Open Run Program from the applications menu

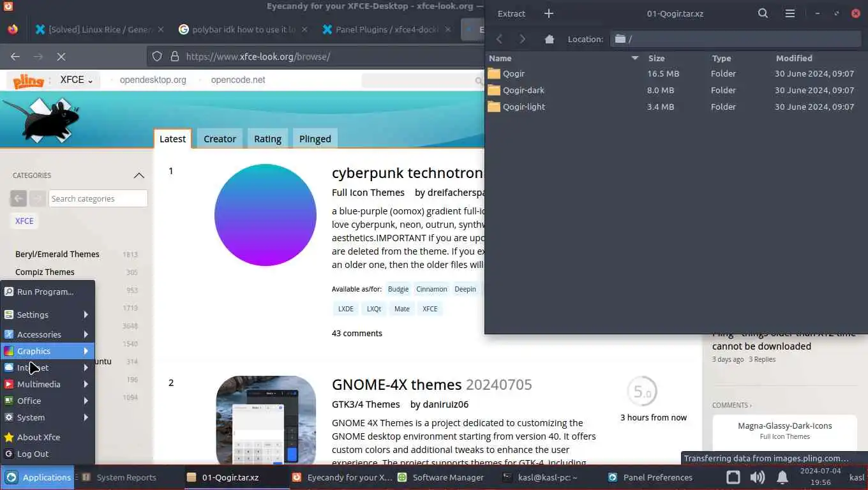pyautogui.click(x=47, y=292)
